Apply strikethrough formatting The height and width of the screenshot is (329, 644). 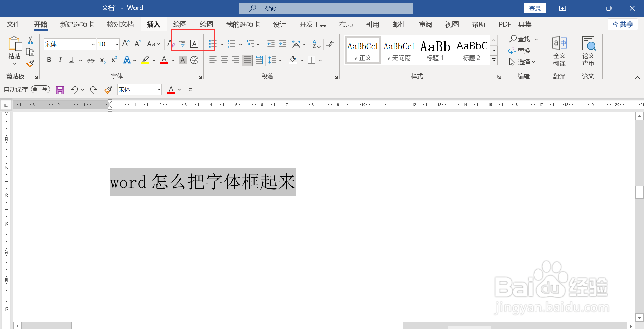click(x=91, y=60)
